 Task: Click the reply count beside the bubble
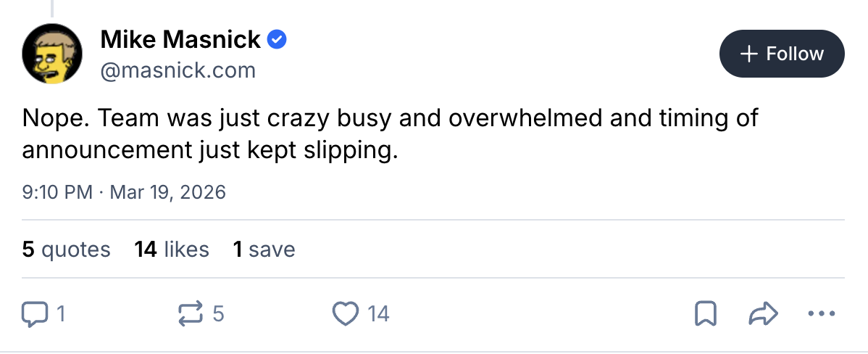[x=61, y=314]
